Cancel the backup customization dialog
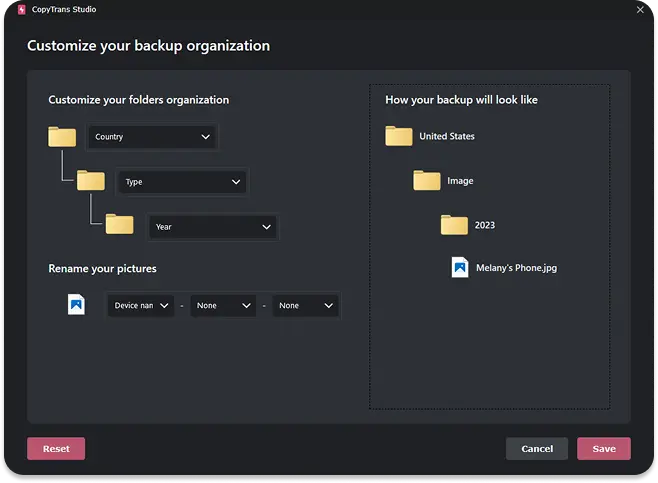Screen dimensions: 658x483 (537, 449)
